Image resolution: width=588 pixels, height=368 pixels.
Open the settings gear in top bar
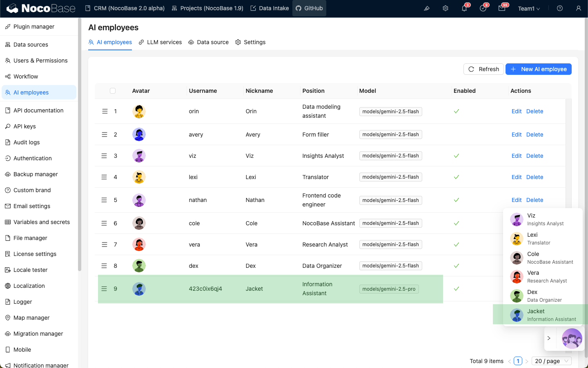(445, 8)
